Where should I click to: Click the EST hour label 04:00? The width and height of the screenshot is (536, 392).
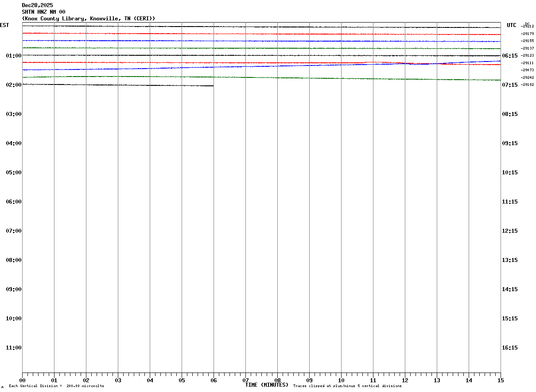click(x=14, y=143)
